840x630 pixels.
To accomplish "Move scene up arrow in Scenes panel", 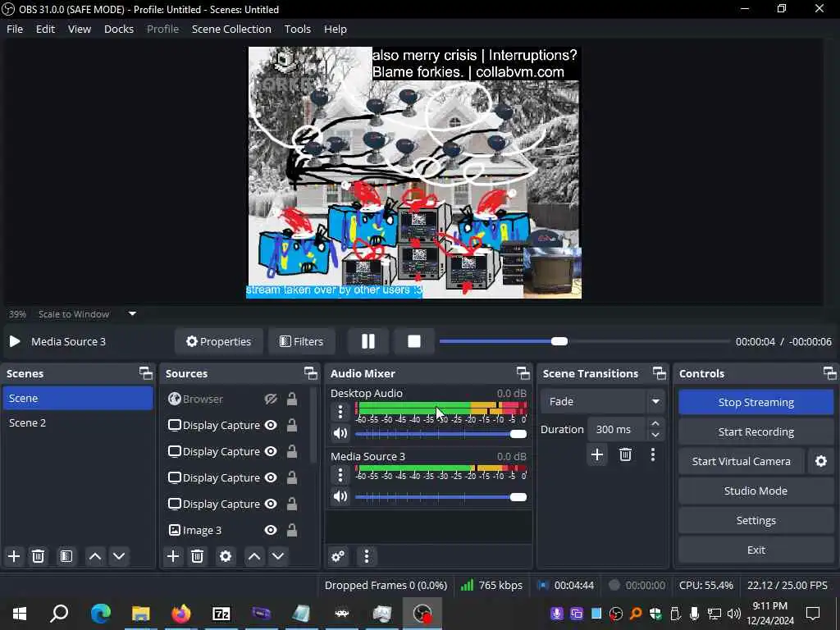I will click(95, 556).
